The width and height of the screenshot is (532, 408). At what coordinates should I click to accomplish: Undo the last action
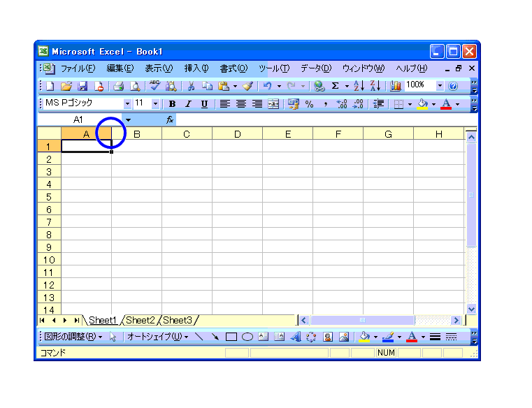tap(267, 86)
